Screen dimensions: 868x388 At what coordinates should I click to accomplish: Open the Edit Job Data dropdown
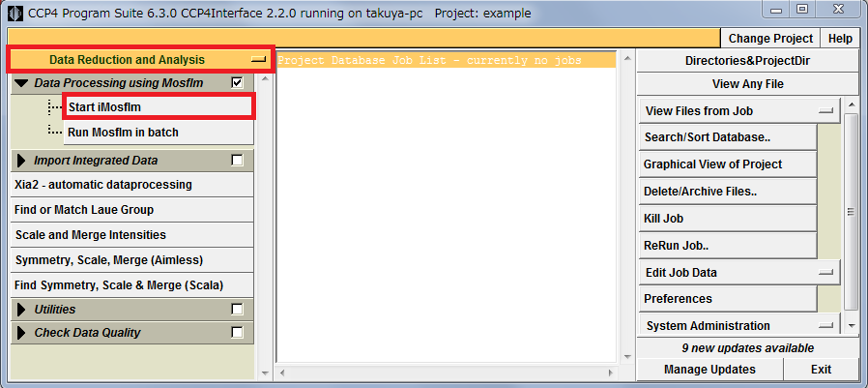point(738,273)
